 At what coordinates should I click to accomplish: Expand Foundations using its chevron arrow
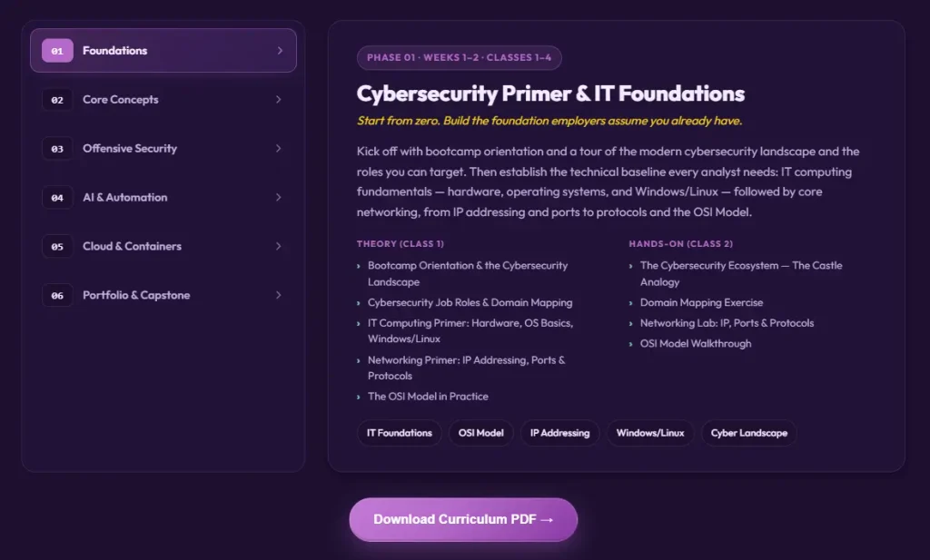(x=280, y=51)
